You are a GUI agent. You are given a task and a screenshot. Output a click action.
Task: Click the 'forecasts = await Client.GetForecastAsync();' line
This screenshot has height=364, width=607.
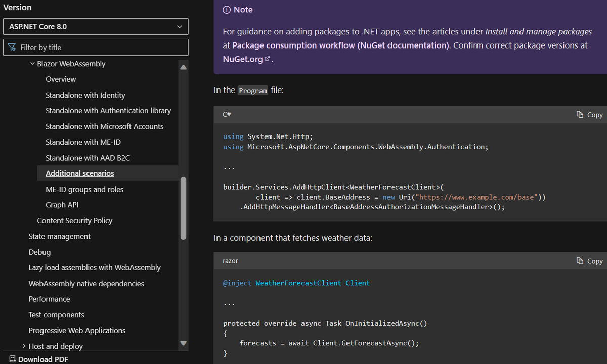tap(329, 343)
